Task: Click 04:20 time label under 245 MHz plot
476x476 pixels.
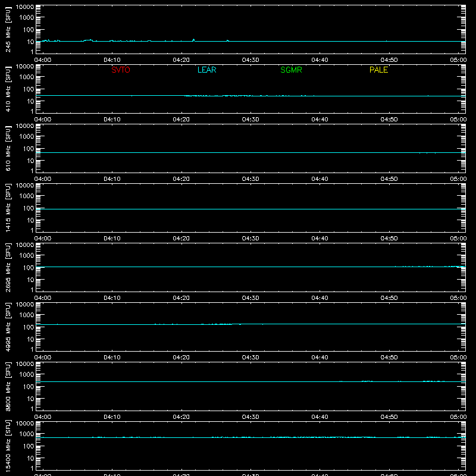Action: coord(181,60)
